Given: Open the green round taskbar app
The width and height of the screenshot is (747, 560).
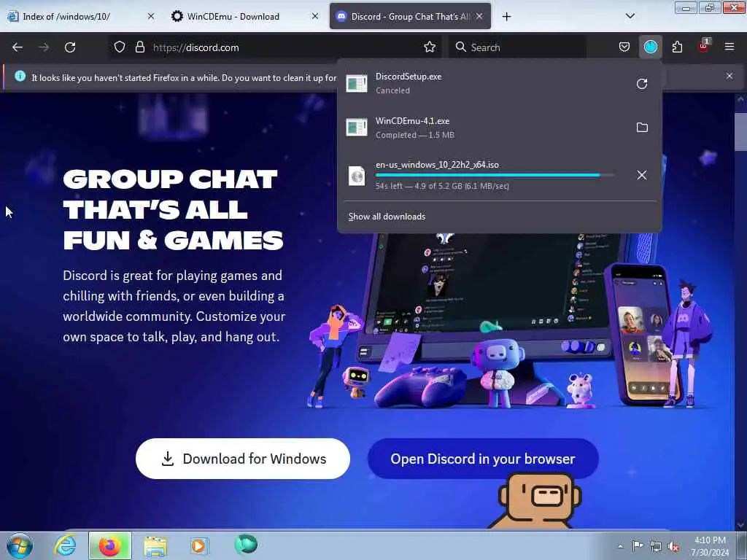Looking at the screenshot, I should pos(246,544).
